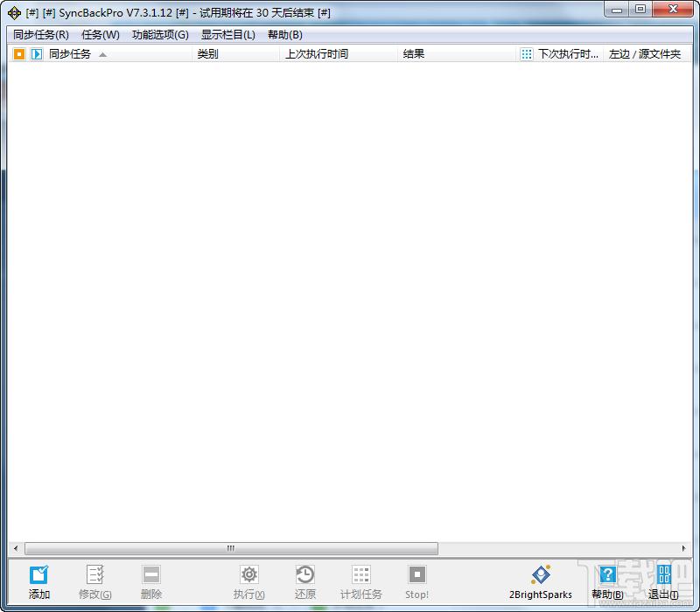Open the 同步任务(R) menu

tap(41, 35)
